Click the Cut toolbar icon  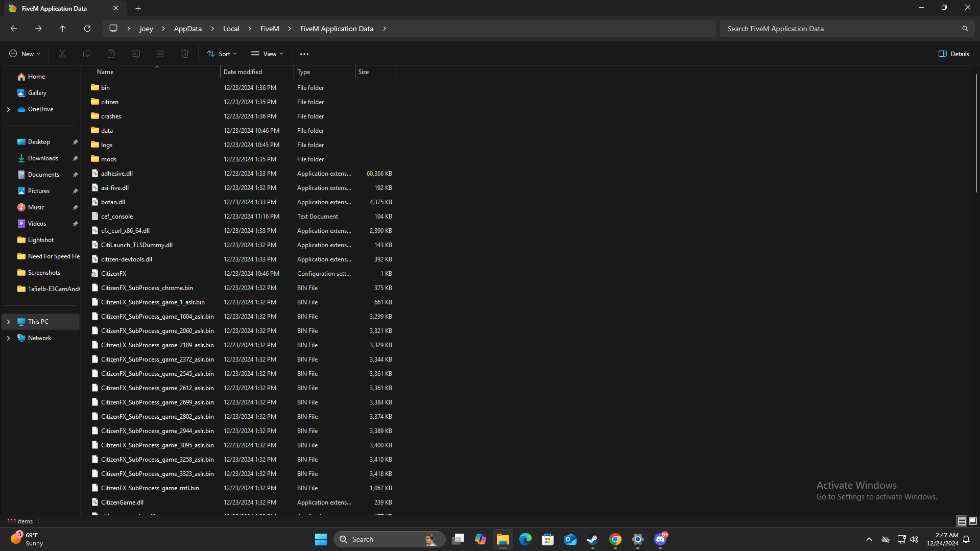[62, 54]
